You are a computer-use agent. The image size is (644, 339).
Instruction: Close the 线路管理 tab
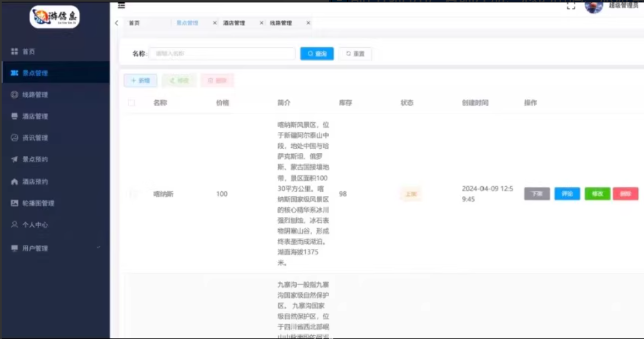coord(308,23)
